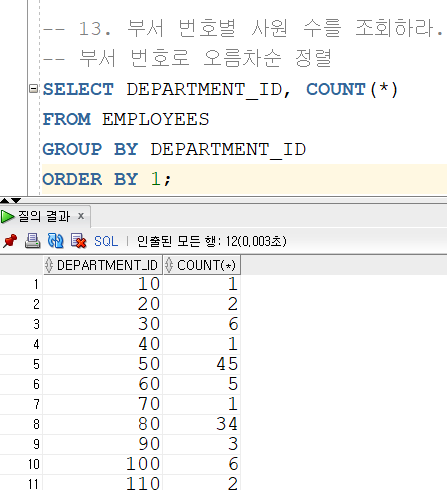Click the SELECT keyword in editor
This screenshot has width=447, height=490.
point(78,89)
